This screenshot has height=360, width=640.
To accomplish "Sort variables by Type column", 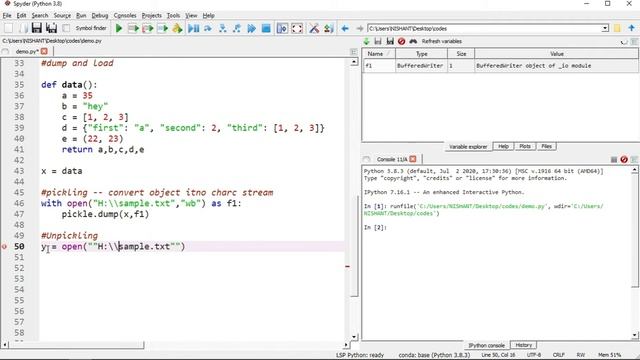I will (421, 54).
